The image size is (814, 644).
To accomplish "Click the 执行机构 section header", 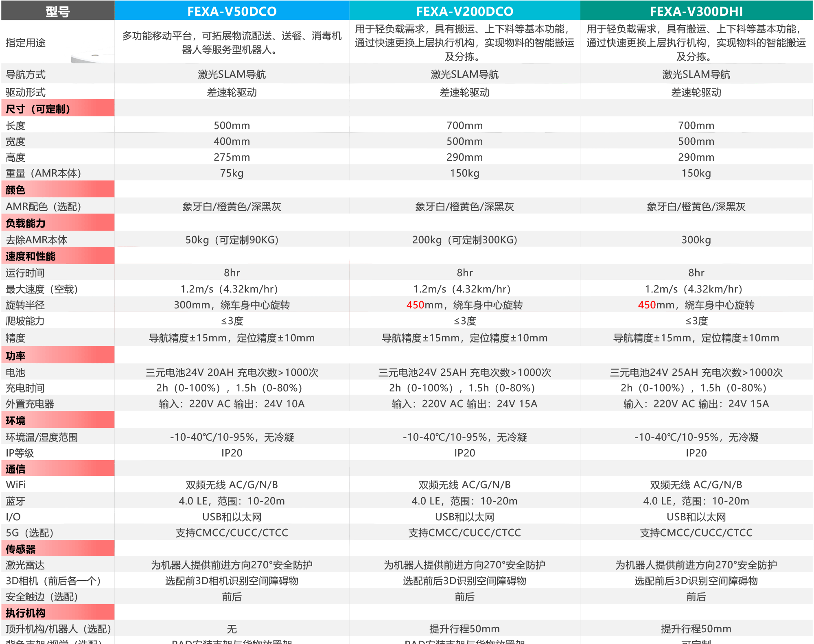I will pyautogui.click(x=25, y=613).
